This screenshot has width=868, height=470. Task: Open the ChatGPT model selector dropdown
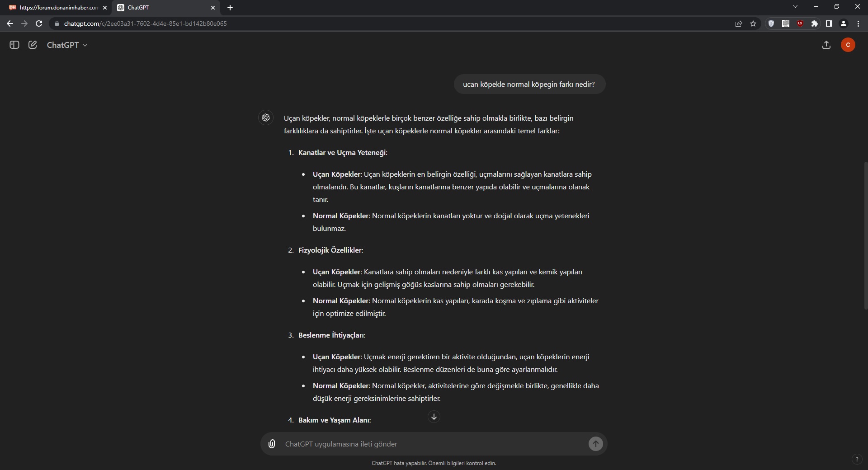tap(67, 45)
